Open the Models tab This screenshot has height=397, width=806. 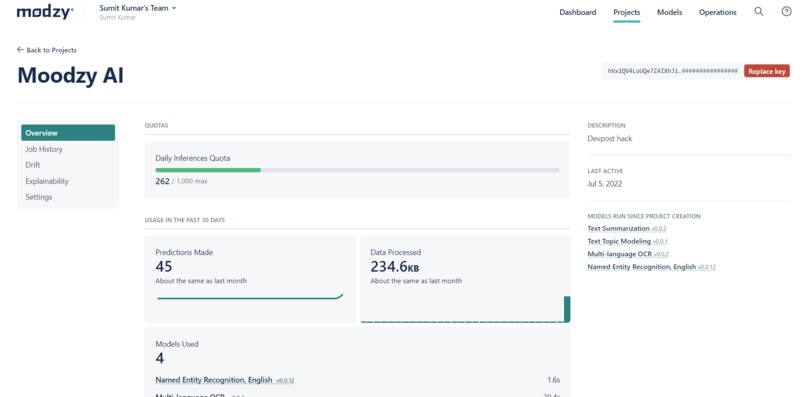669,12
